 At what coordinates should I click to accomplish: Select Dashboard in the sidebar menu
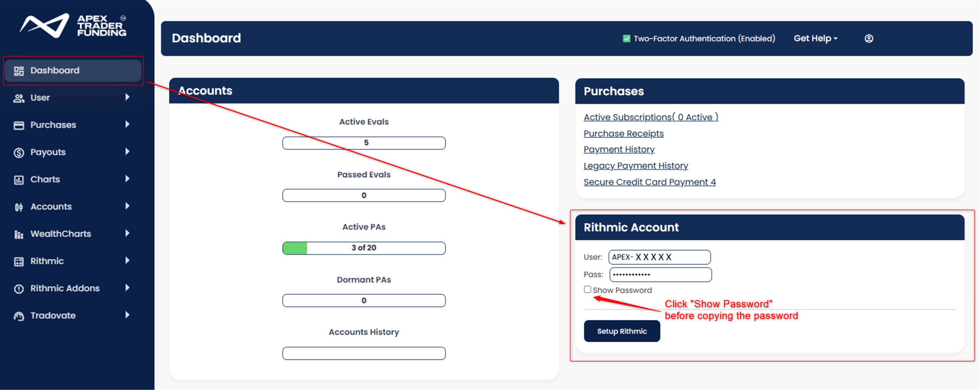73,70
